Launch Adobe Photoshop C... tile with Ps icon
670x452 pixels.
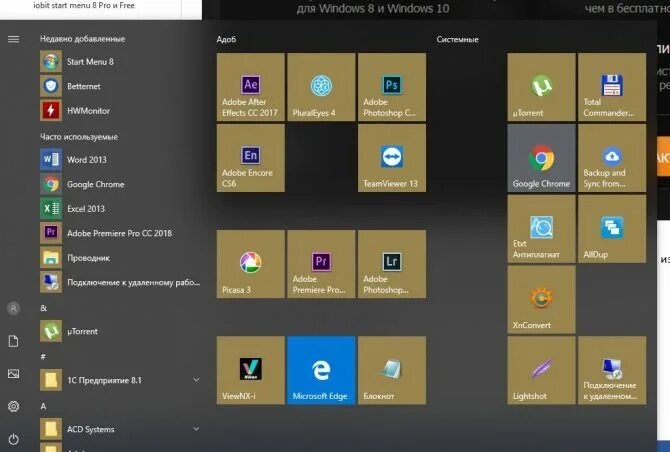[392, 87]
